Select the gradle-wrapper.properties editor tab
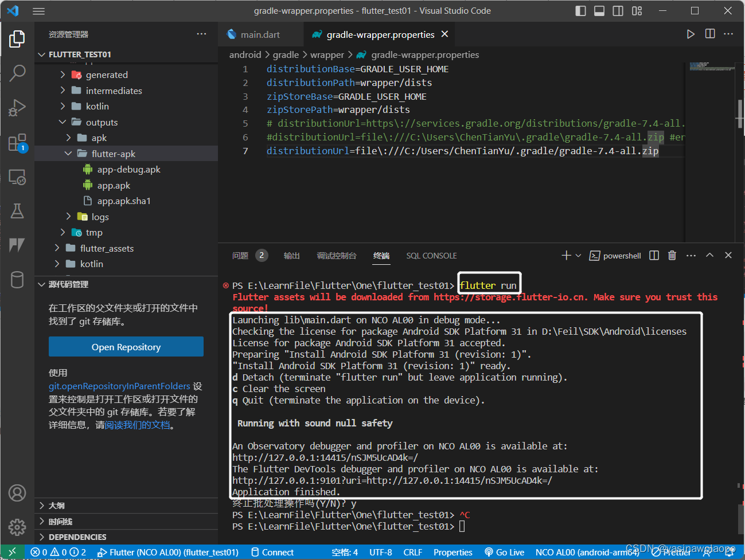745x560 pixels. point(379,34)
